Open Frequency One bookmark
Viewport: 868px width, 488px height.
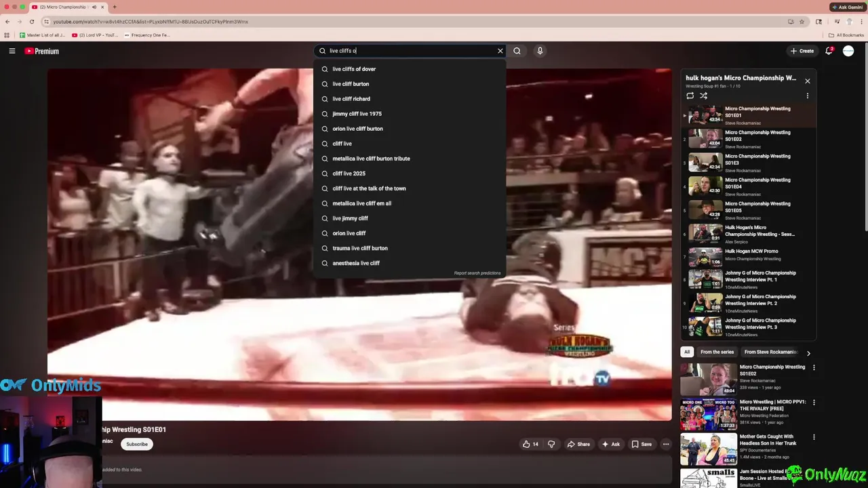(x=146, y=35)
